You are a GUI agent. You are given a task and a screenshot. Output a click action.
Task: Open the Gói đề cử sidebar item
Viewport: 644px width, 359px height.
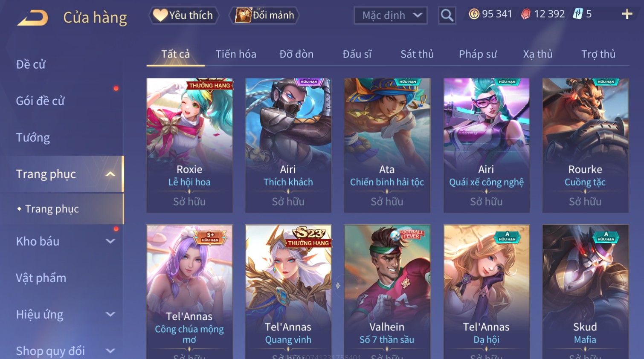point(40,101)
